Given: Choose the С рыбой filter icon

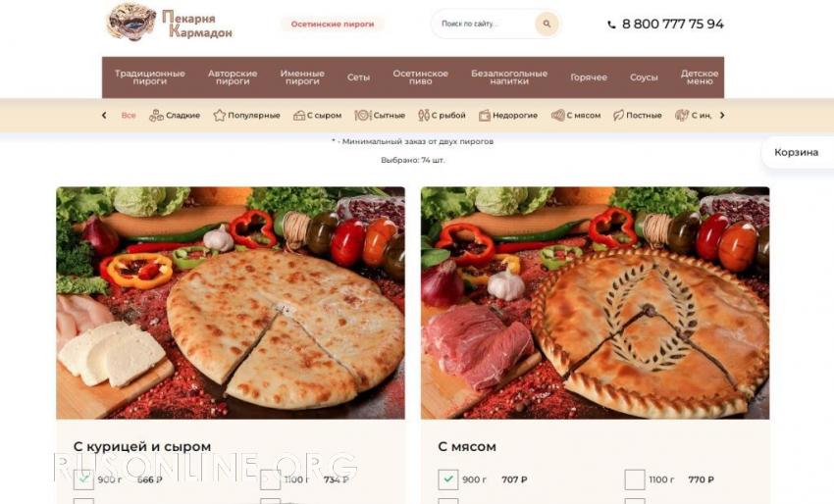Looking at the screenshot, I should tap(424, 116).
